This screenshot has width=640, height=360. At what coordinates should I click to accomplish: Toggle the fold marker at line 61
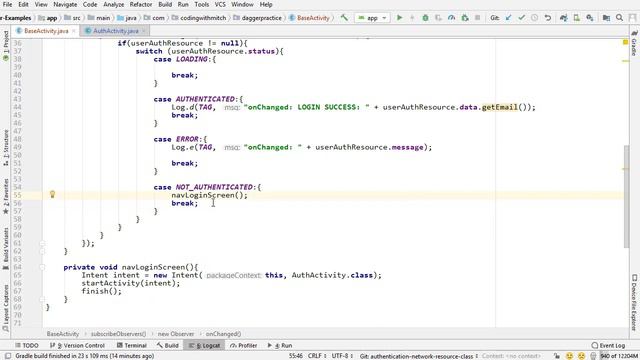(42, 243)
